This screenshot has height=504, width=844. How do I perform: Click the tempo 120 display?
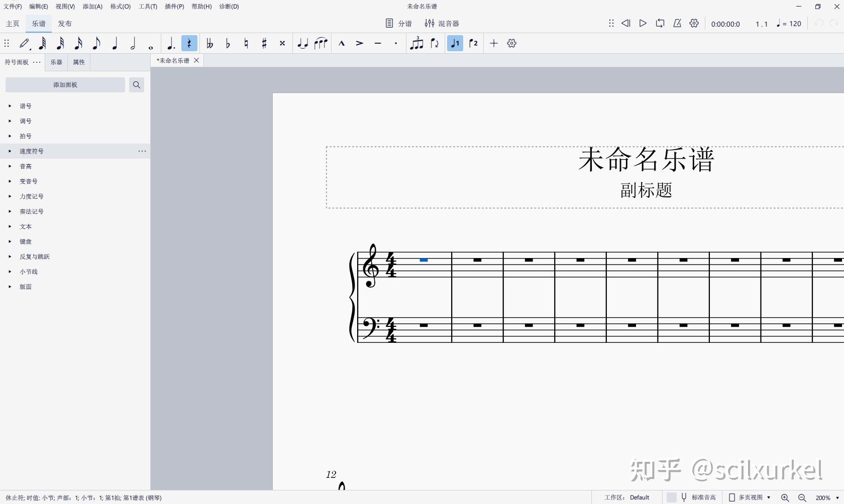789,24
